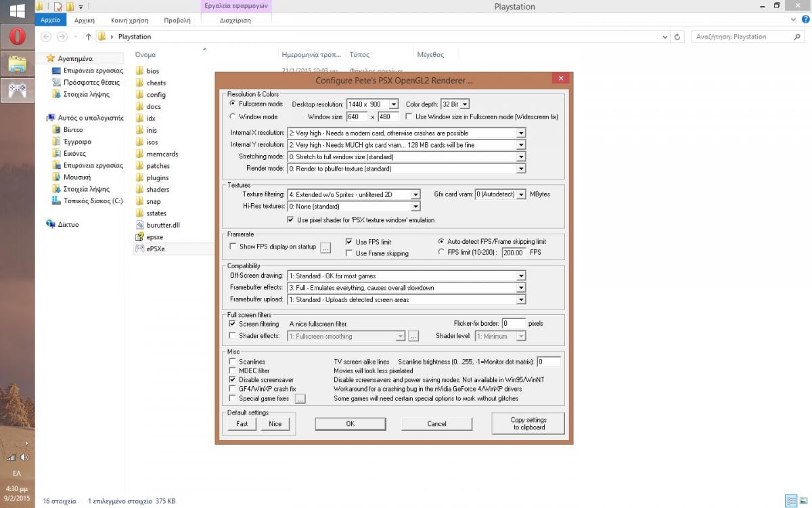Image resolution: width=812 pixels, height=508 pixels.
Task: Select Fullscreen mode radio button
Action: (x=233, y=104)
